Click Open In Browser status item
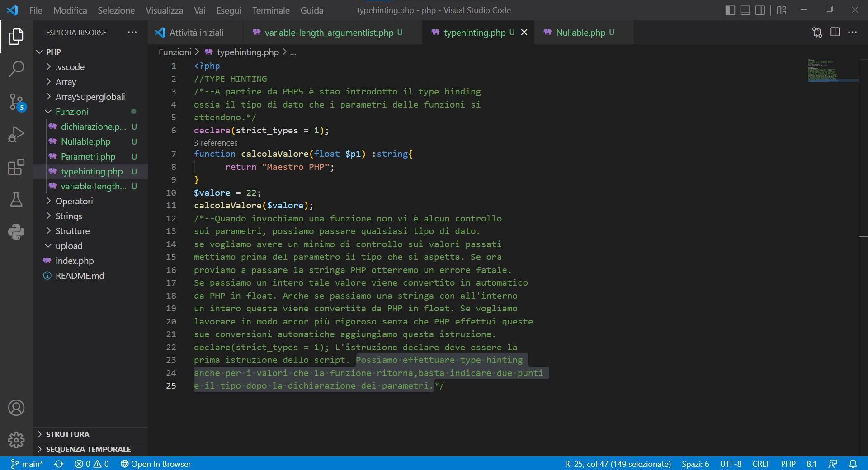 pos(156,464)
